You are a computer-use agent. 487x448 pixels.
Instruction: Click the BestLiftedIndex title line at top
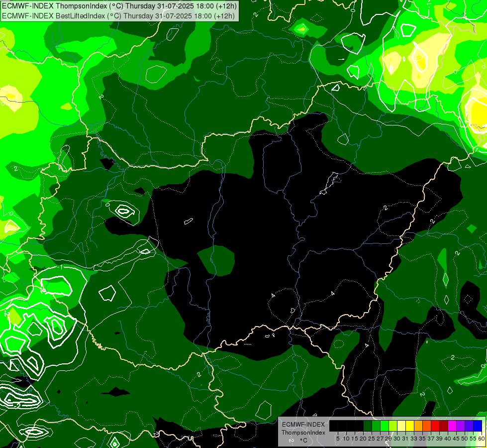pos(118,15)
